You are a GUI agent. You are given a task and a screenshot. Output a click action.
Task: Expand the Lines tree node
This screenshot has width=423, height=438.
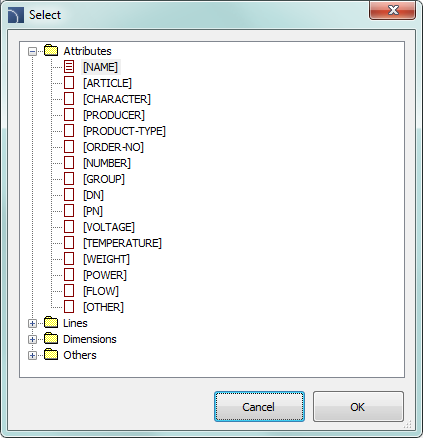tap(32, 323)
